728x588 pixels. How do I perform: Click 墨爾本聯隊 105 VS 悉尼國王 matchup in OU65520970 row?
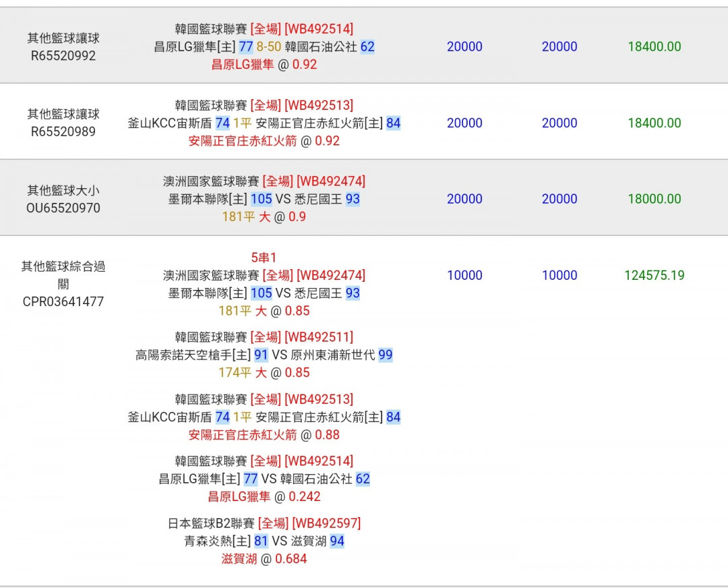[264, 199]
